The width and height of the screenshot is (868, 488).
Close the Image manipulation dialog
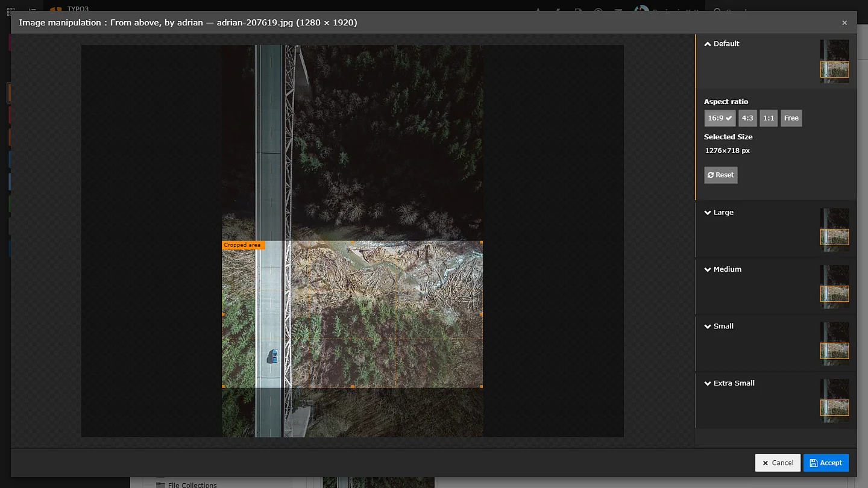tap(844, 23)
